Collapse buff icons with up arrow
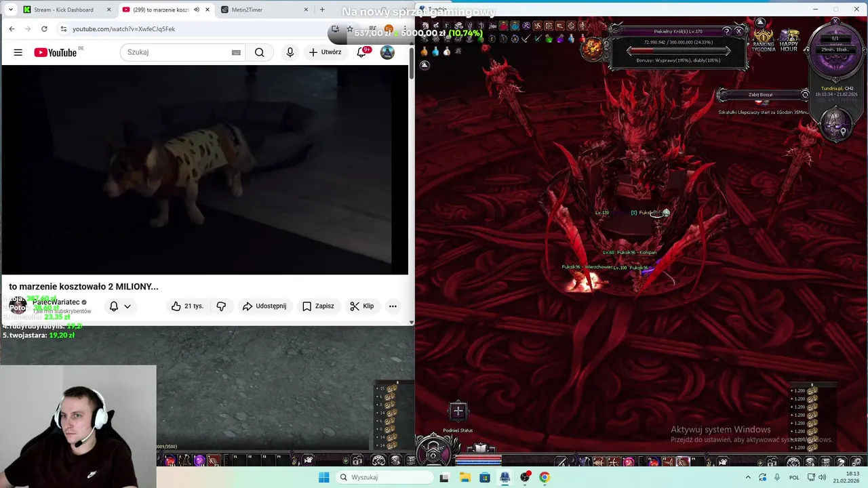868x488 pixels. [425, 65]
